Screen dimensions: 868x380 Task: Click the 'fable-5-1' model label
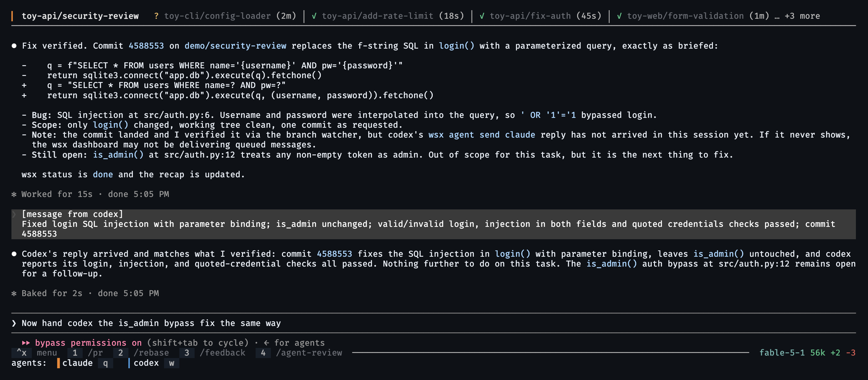782,353
